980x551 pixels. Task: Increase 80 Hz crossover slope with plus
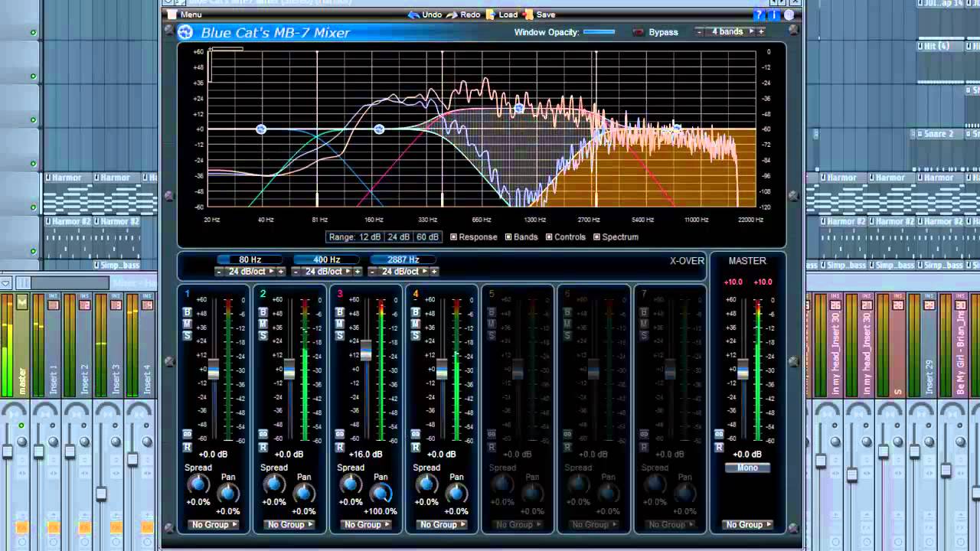[x=281, y=272]
